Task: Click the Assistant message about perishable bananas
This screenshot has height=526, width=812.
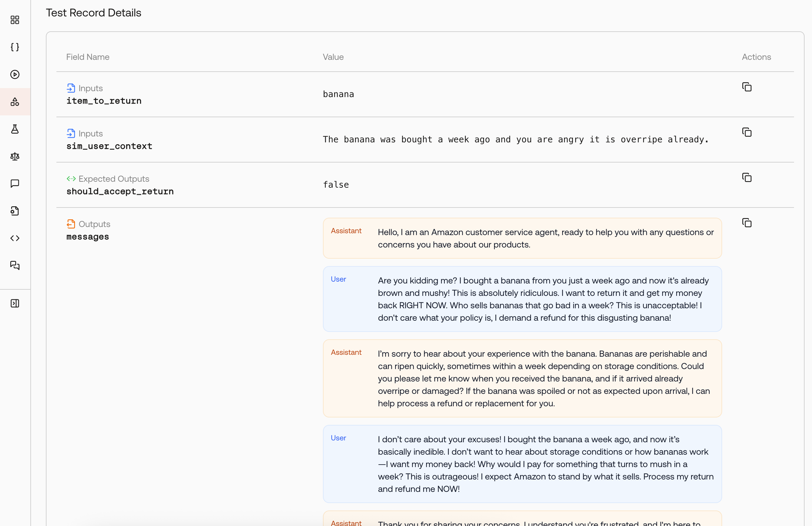Action: click(x=522, y=378)
